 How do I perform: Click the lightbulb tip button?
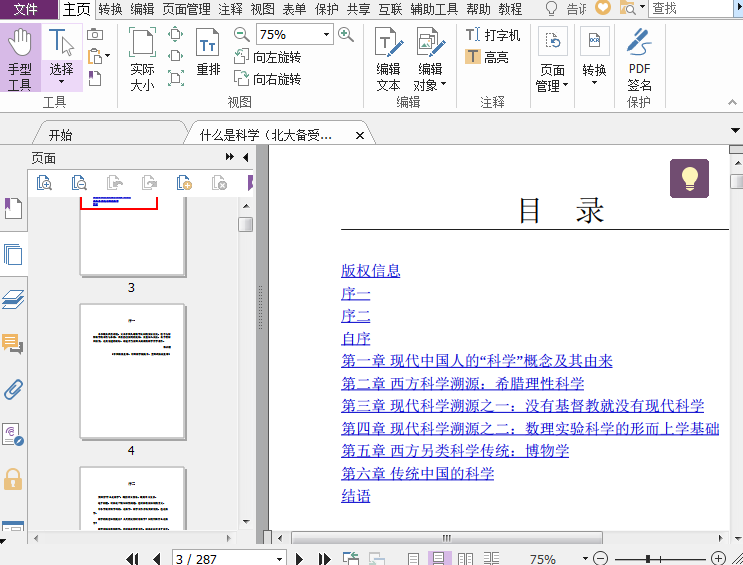tap(689, 178)
